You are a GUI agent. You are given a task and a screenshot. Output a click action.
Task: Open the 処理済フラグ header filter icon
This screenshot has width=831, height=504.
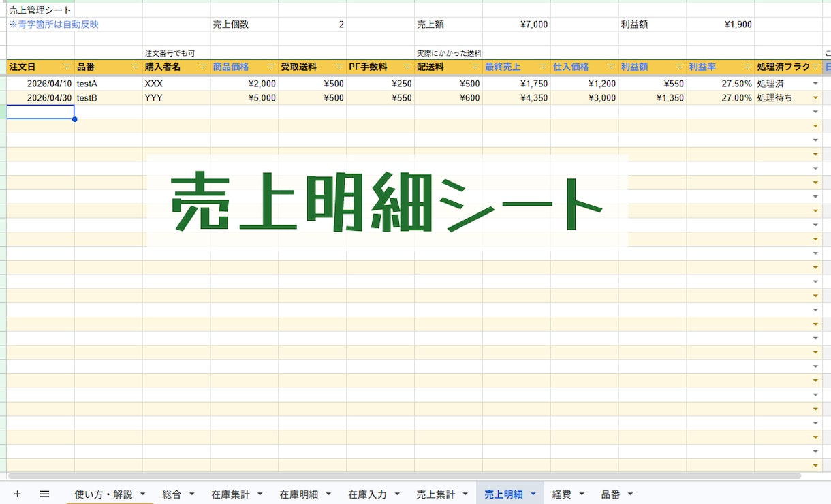[x=815, y=67]
